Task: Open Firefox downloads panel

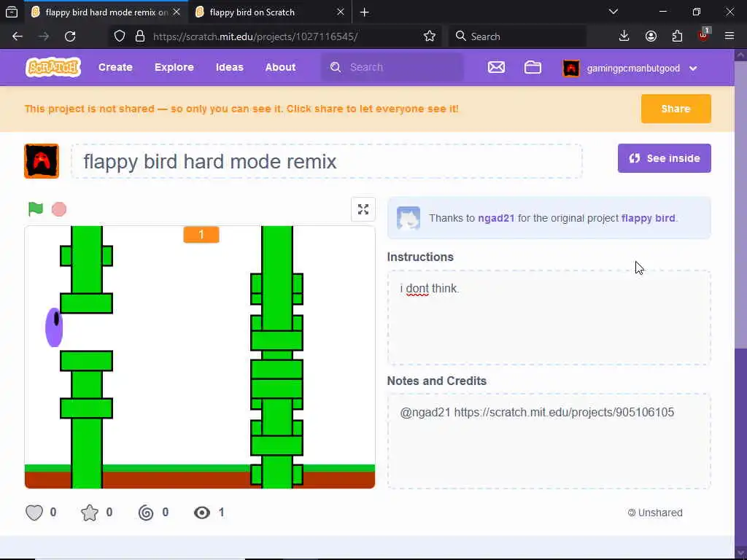Action: click(624, 36)
